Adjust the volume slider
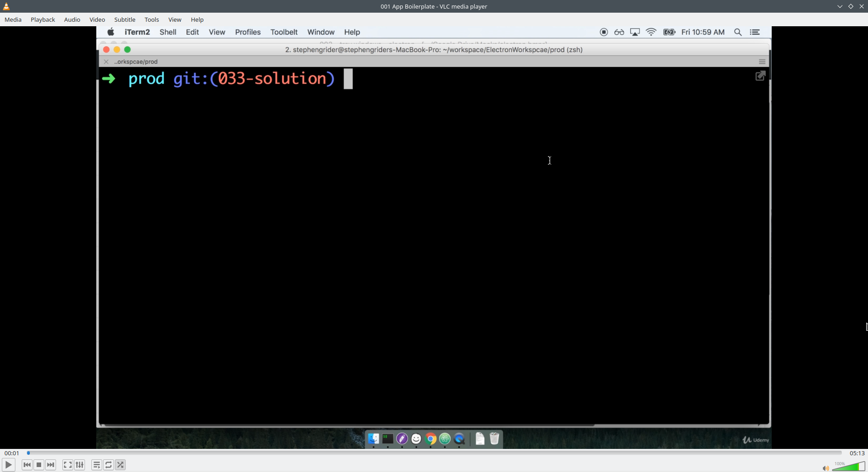868x472 pixels. (849, 467)
